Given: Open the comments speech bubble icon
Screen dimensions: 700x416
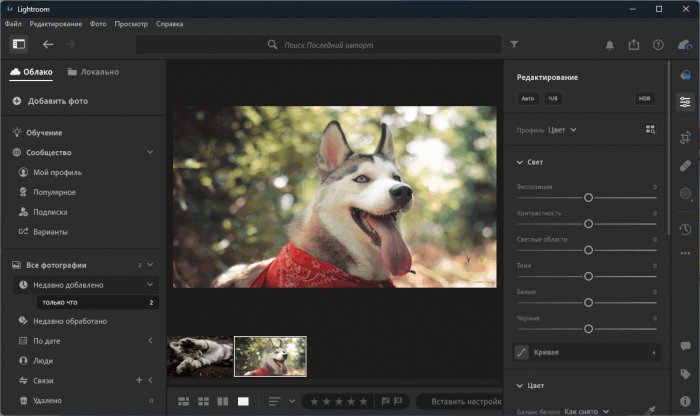Looking at the screenshot, I should pyautogui.click(x=685, y=346).
